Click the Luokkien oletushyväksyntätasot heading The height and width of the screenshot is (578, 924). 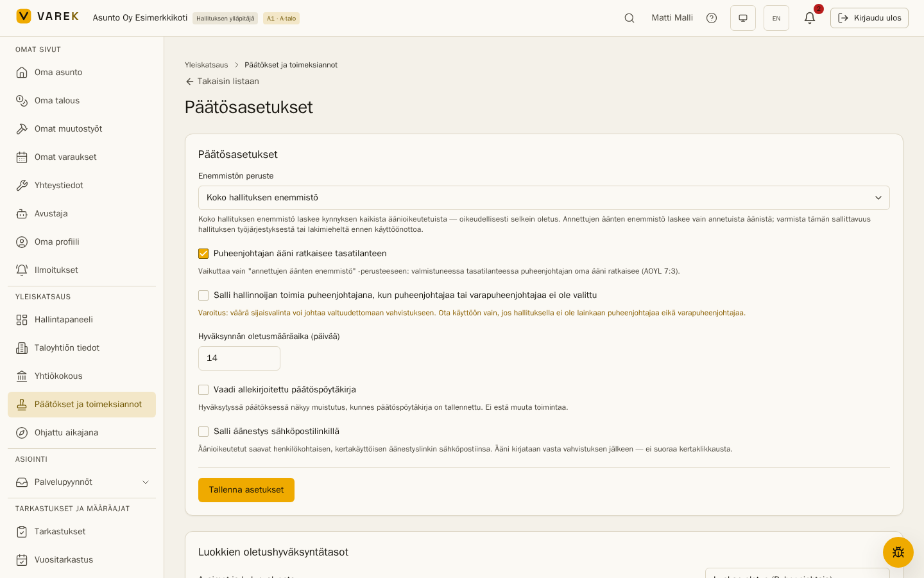click(x=273, y=552)
